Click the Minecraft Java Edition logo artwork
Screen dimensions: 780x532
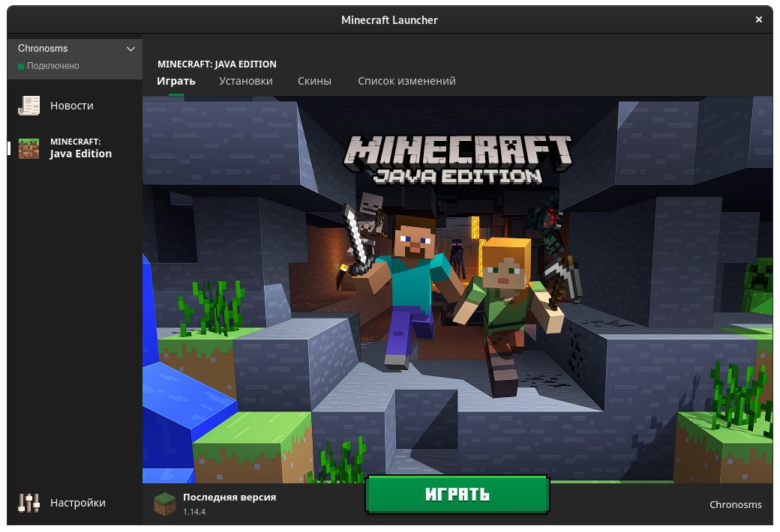pyautogui.click(x=457, y=160)
